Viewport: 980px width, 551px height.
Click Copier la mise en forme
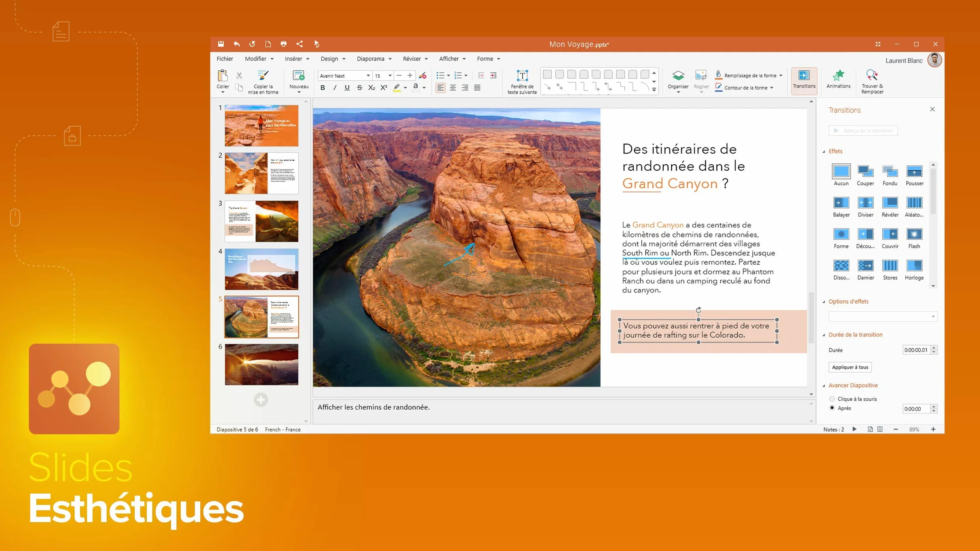[x=263, y=82]
